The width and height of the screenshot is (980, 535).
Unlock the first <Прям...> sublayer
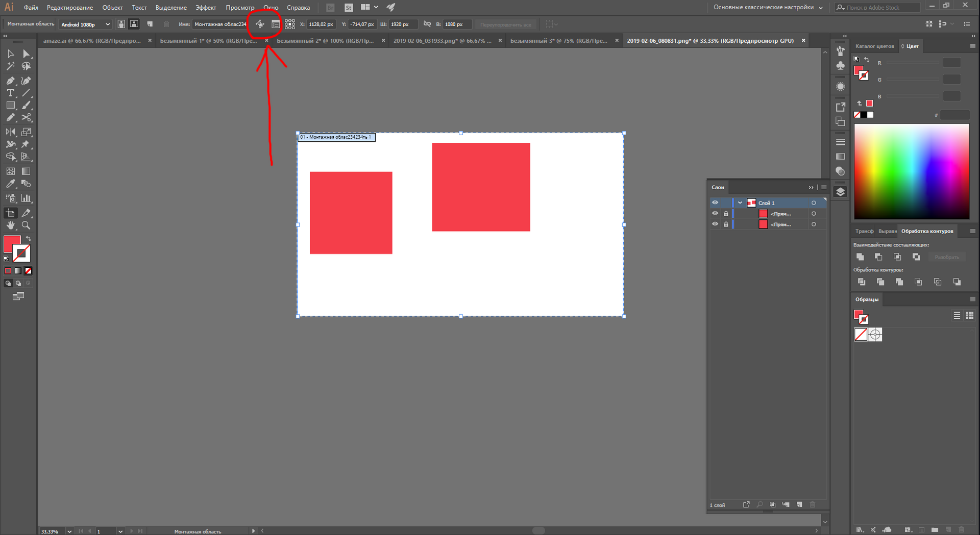[726, 214]
